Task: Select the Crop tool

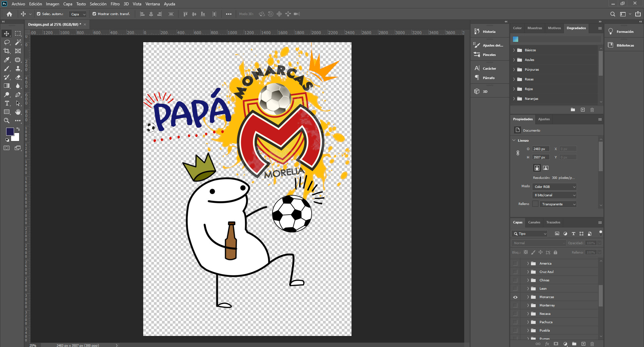Action: tap(6, 51)
